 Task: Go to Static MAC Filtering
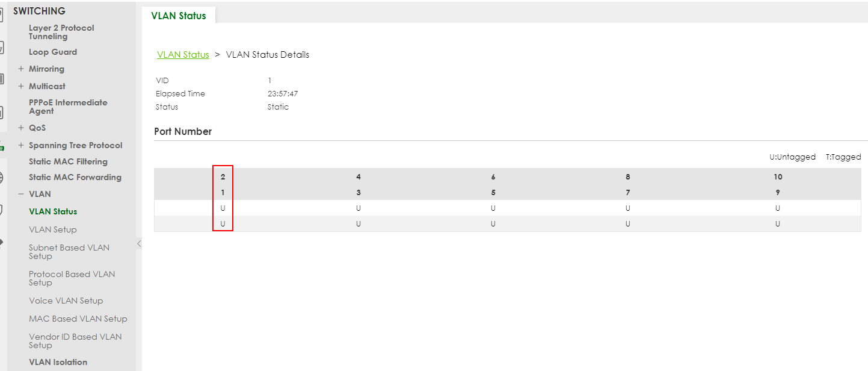pos(68,161)
